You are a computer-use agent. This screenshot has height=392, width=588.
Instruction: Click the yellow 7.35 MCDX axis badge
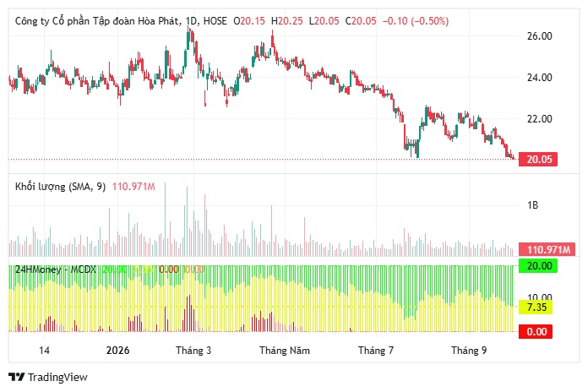(x=536, y=308)
